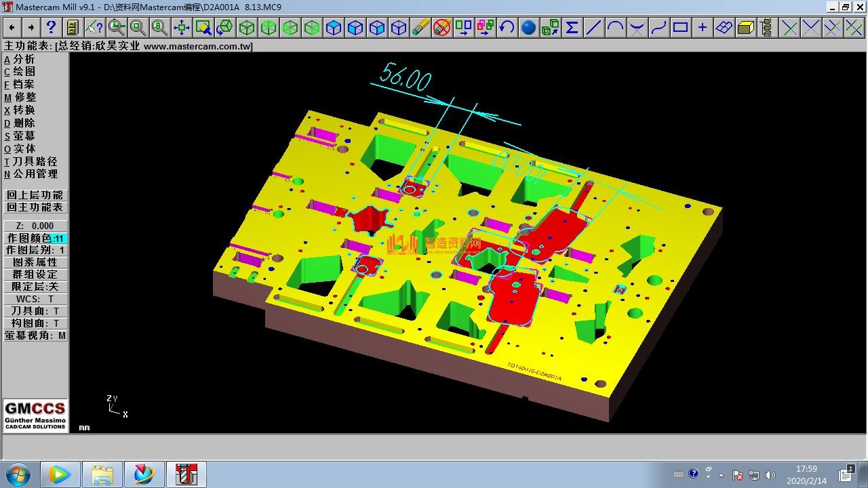This screenshot has width=868, height=488.
Task: Toggle the WCS: T setting
Action: pyautogui.click(x=35, y=299)
